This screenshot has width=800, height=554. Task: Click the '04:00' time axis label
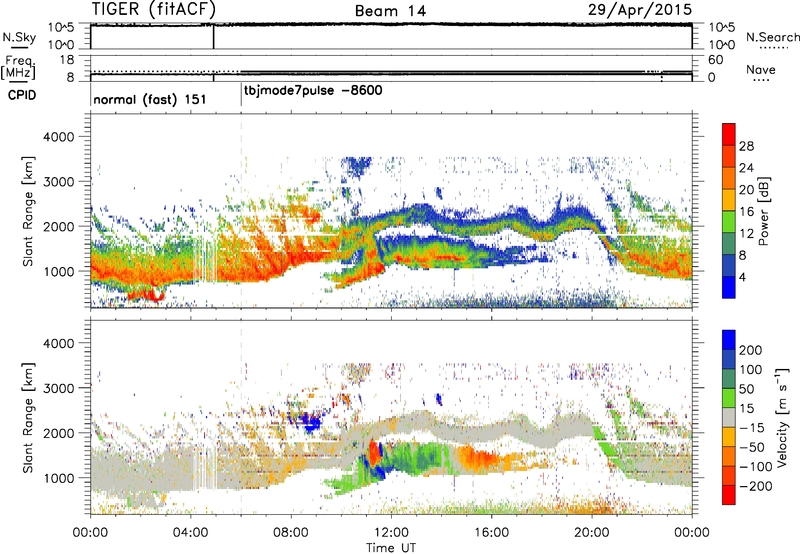(x=190, y=533)
